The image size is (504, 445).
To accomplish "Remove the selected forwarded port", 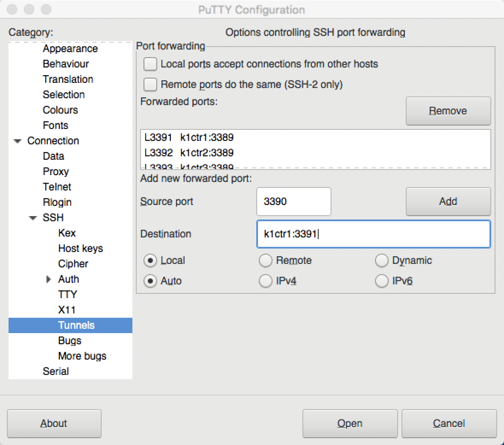I will (x=448, y=111).
